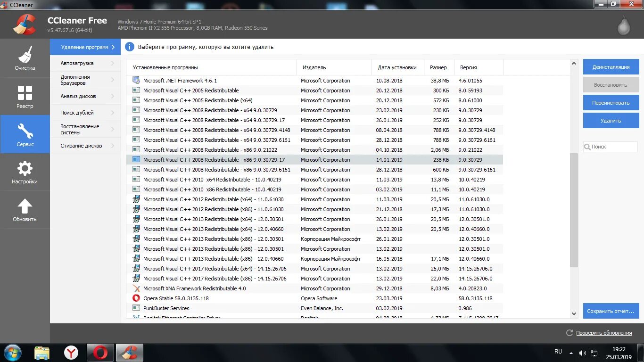Viewport: 644px width, 362px height.
Task: Click the volume speaker tray icon
Action: pos(583,353)
